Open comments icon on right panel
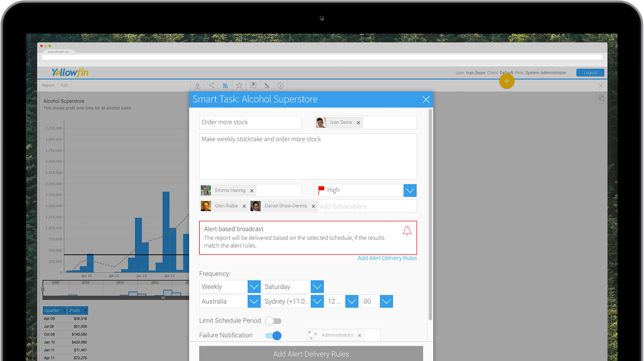 pos(601,98)
